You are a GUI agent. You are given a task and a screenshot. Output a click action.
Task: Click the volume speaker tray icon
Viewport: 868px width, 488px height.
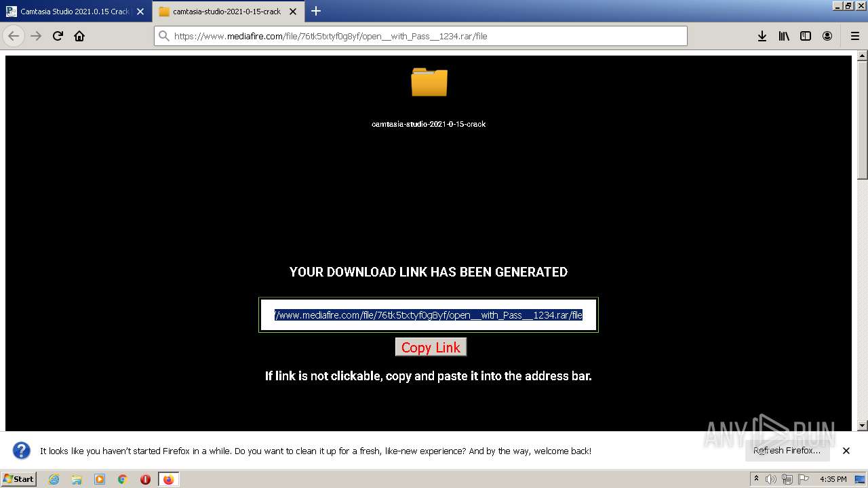(771, 479)
